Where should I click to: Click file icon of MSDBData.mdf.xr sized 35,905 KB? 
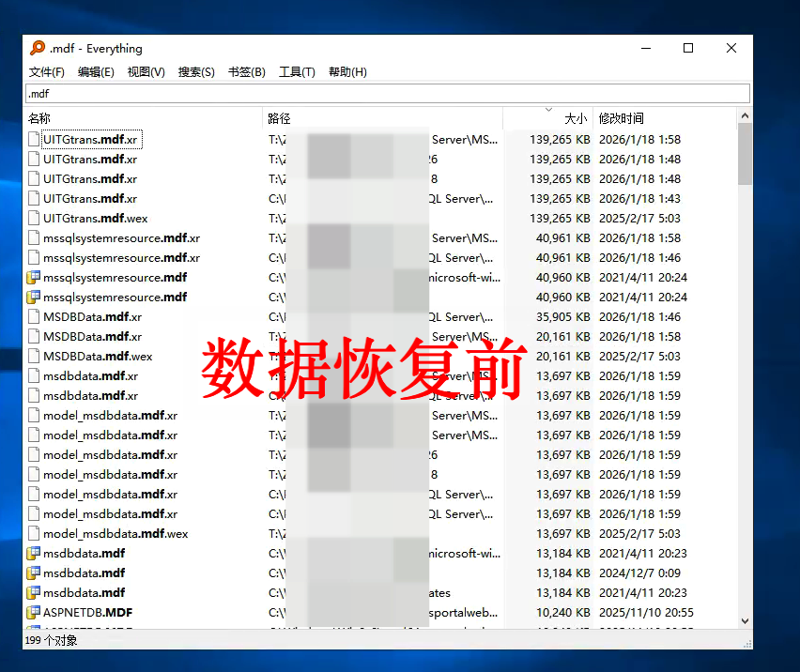click(34, 316)
